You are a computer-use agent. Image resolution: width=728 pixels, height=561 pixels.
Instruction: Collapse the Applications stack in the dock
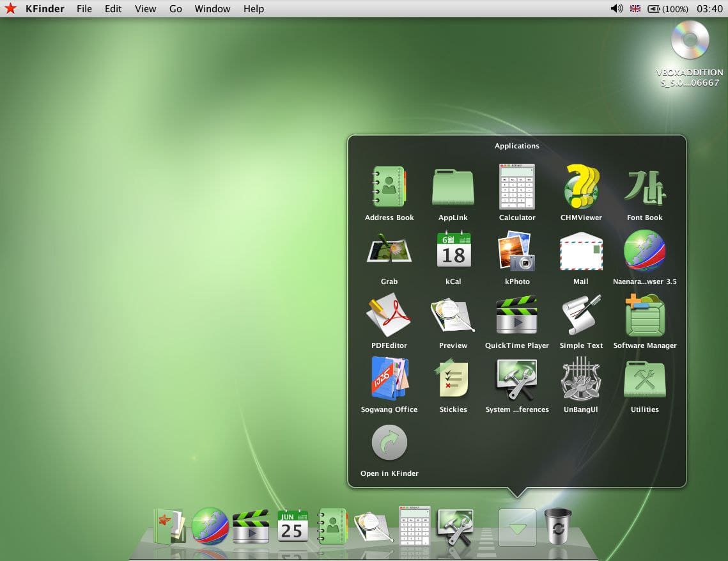point(517,528)
